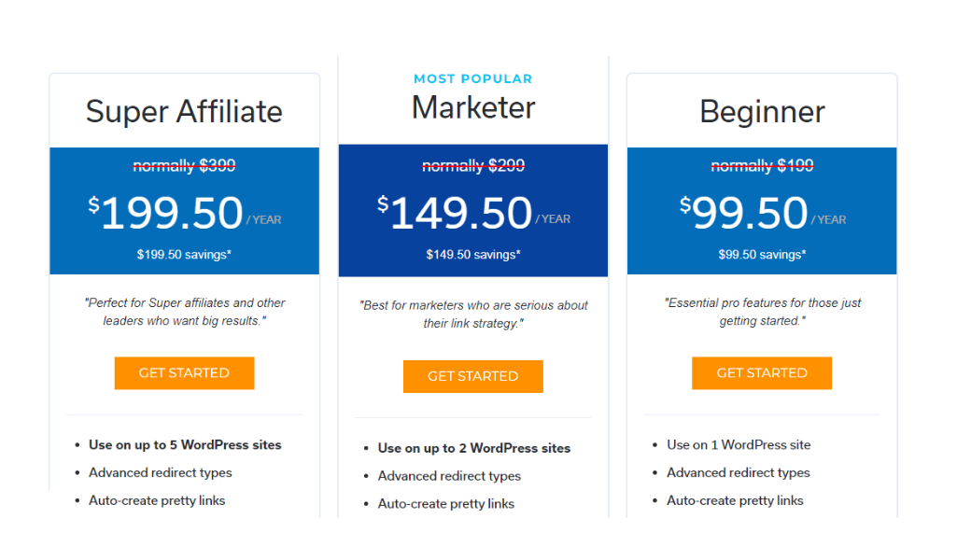Select the Marketer plan heading
Viewport: 957px width, 560px height.
click(x=473, y=108)
